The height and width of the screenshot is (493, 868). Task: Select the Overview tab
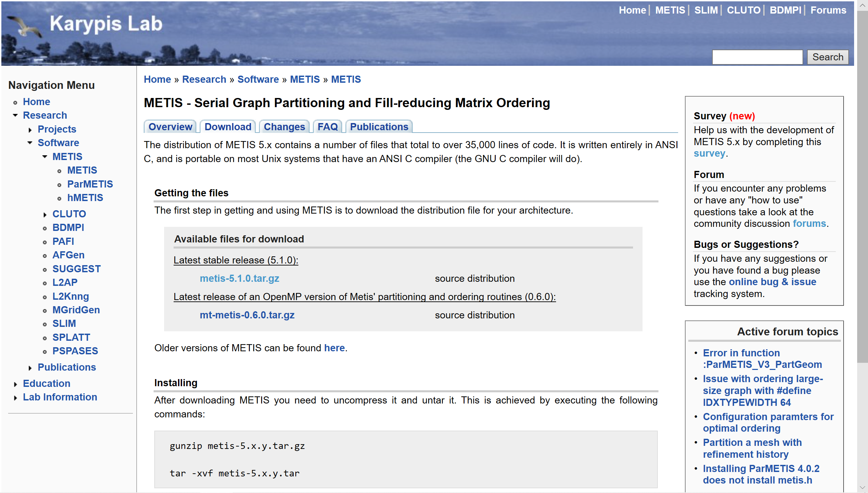click(x=170, y=127)
